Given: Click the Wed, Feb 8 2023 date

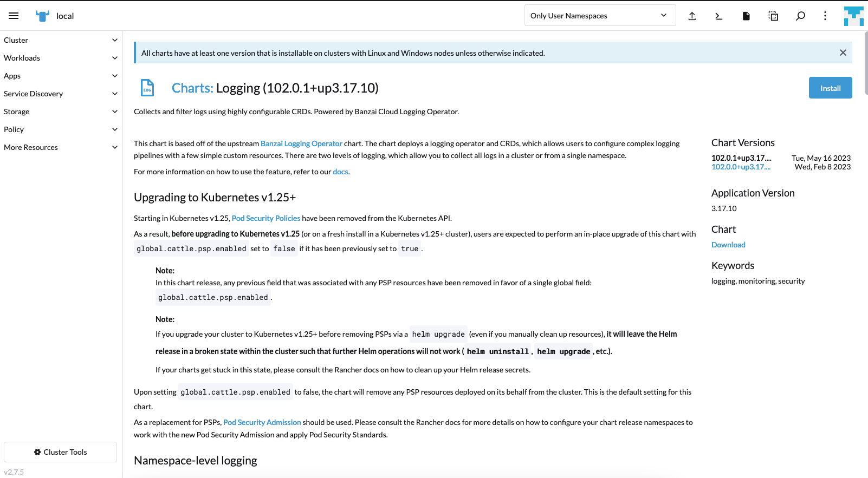Looking at the screenshot, I should click(822, 167).
